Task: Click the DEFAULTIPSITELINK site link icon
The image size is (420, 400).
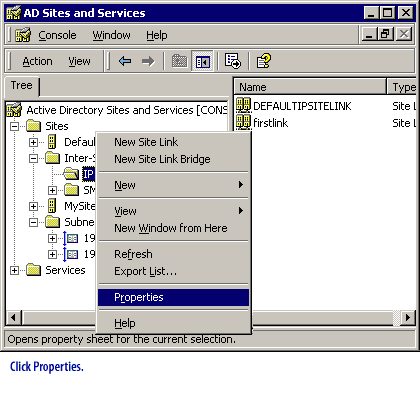Action: coord(243,106)
